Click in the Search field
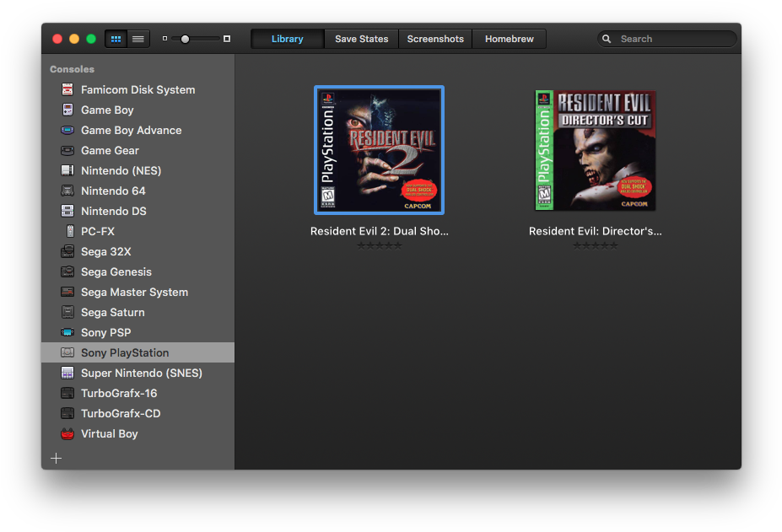 (666, 39)
